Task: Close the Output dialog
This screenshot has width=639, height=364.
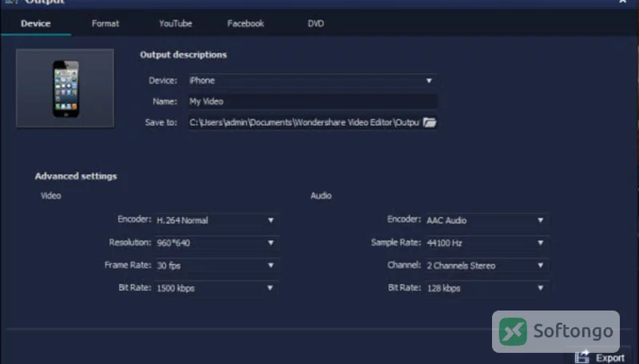Action: coord(623,2)
